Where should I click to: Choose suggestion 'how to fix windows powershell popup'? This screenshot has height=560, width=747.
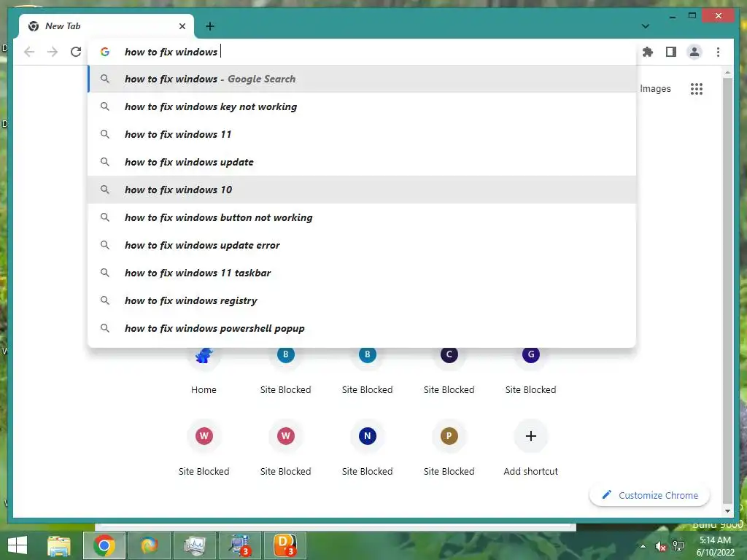pos(362,328)
